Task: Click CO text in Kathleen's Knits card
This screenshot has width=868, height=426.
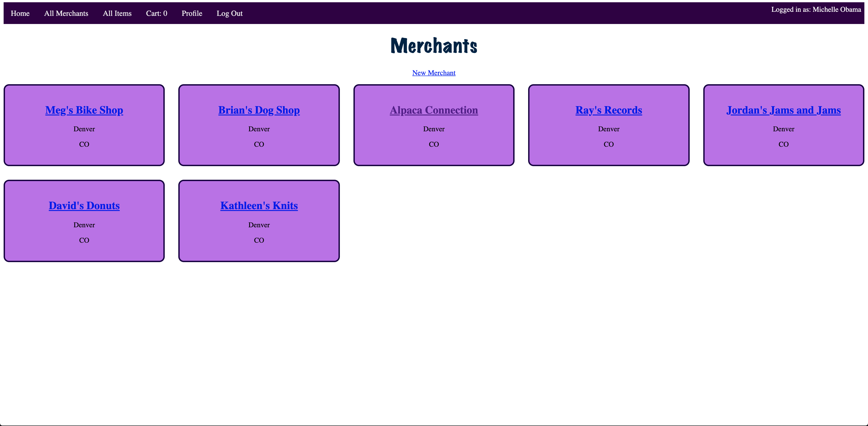Action: (x=259, y=240)
